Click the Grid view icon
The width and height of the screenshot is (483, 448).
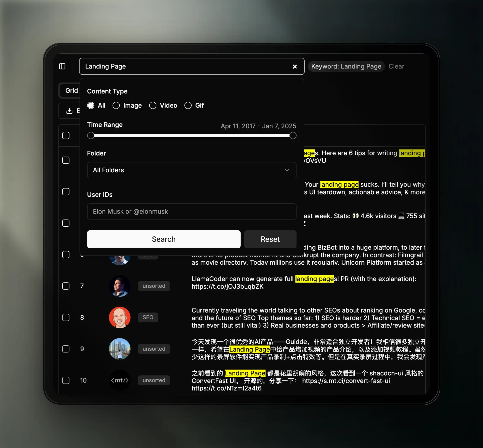click(72, 90)
